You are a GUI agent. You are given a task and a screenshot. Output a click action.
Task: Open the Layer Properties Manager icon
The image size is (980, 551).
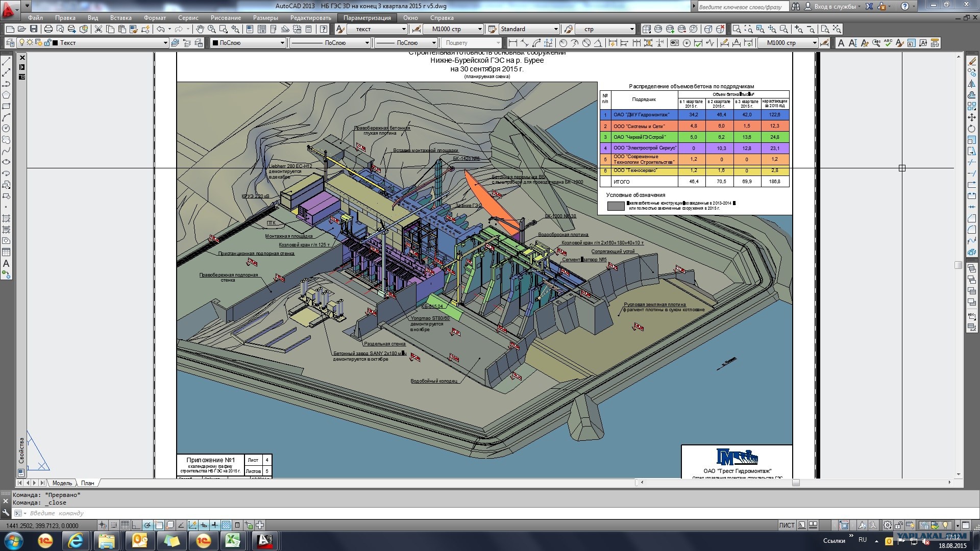pyautogui.click(x=9, y=43)
